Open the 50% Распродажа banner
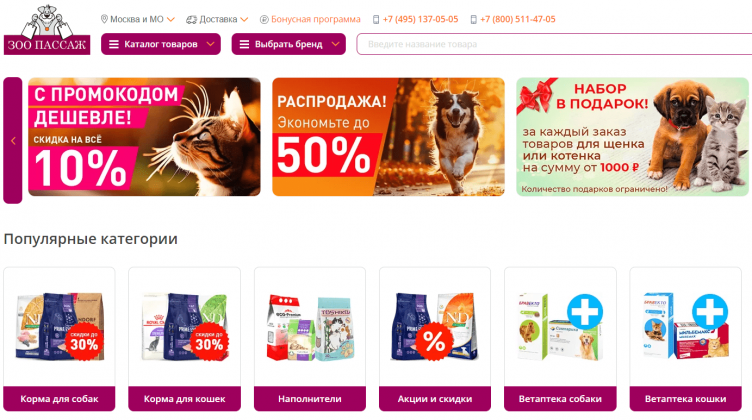 pos(388,137)
